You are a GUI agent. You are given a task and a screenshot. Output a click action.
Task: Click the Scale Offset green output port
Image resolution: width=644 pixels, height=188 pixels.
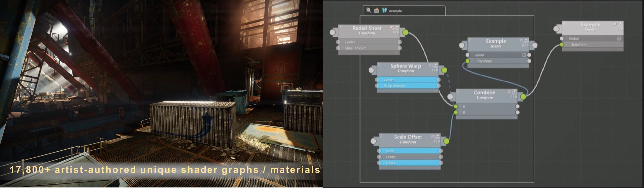click(x=446, y=141)
